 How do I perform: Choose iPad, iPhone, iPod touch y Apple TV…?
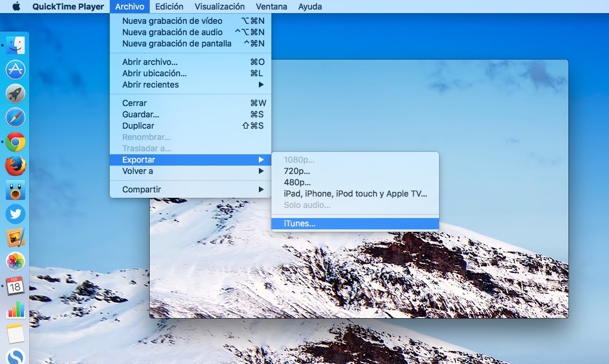(x=355, y=194)
